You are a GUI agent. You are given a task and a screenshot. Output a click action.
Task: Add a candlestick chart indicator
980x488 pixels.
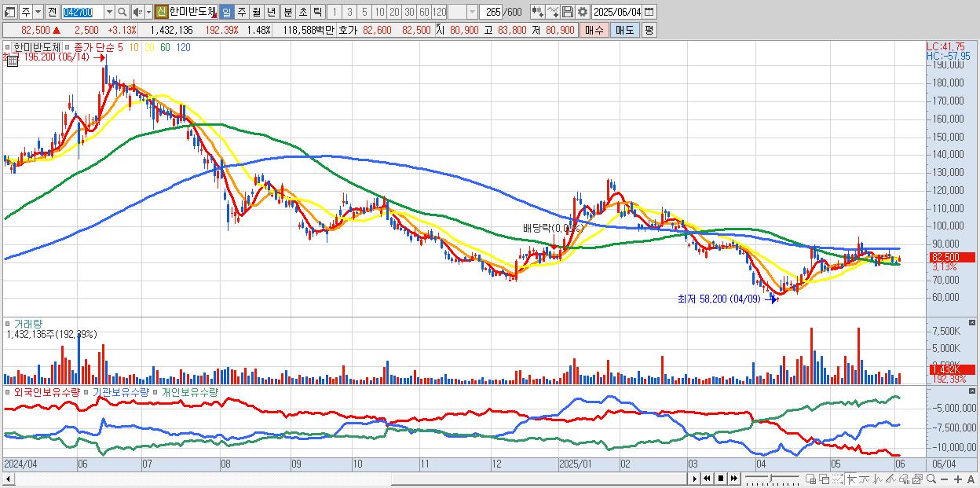538,12
